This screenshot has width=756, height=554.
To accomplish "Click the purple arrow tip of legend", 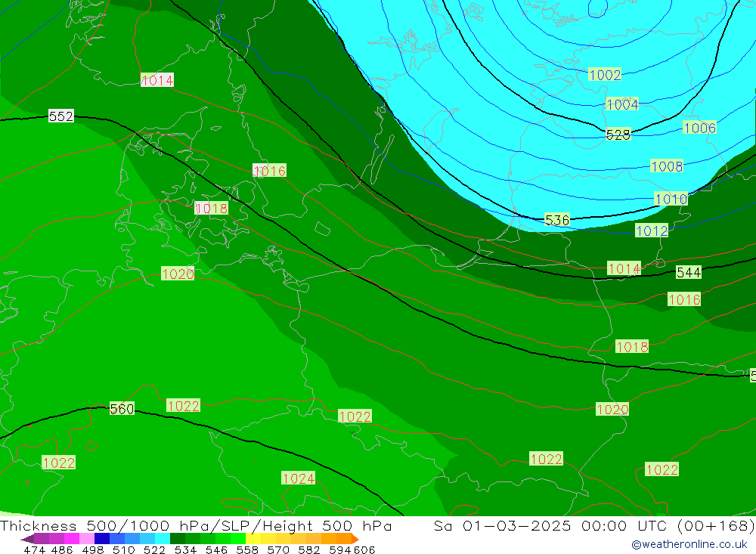I will (27, 539).
